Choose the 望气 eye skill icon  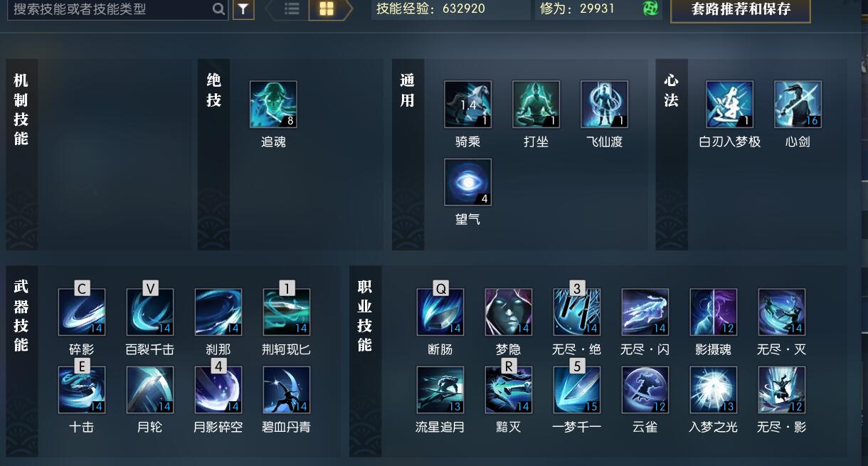tap(467, 182)
